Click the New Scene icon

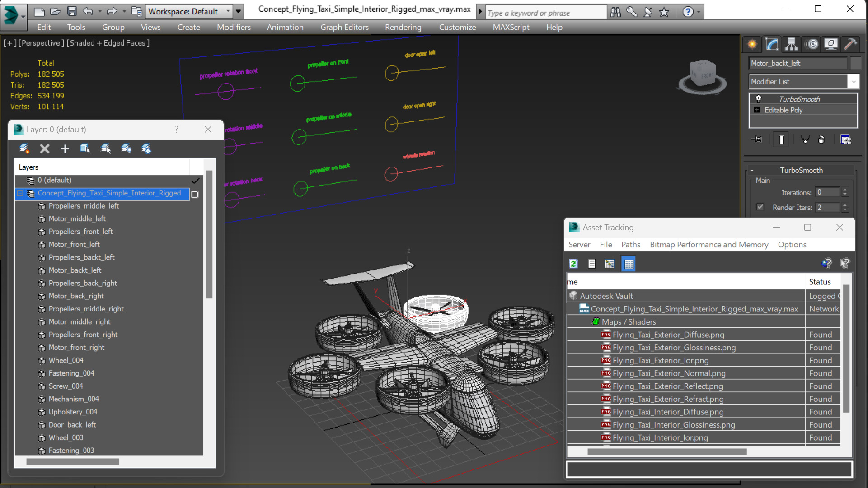39,11
